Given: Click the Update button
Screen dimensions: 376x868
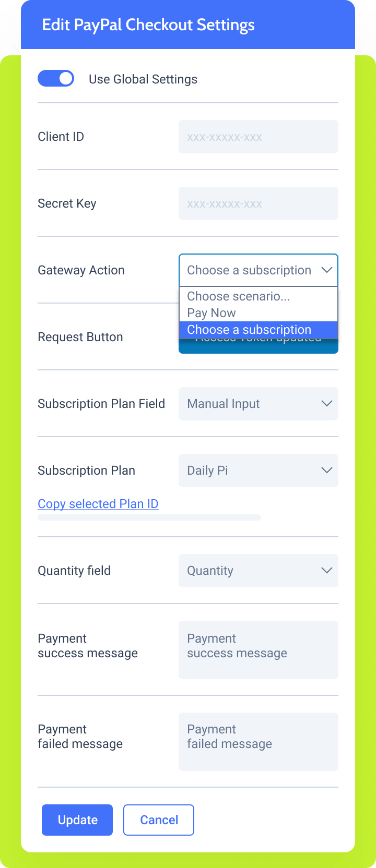Looking at the screenshot, I should (x=77, y=819).
